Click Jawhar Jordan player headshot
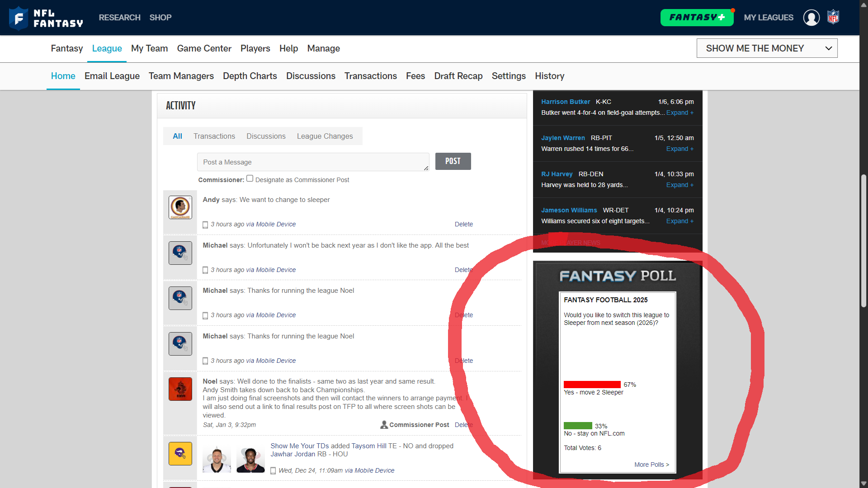The width and height of the screenshot is (868, 488). click(x=250, y=459)
